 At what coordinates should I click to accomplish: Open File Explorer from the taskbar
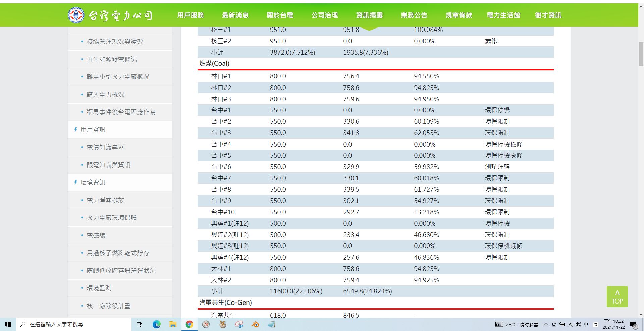coord(173,324)
